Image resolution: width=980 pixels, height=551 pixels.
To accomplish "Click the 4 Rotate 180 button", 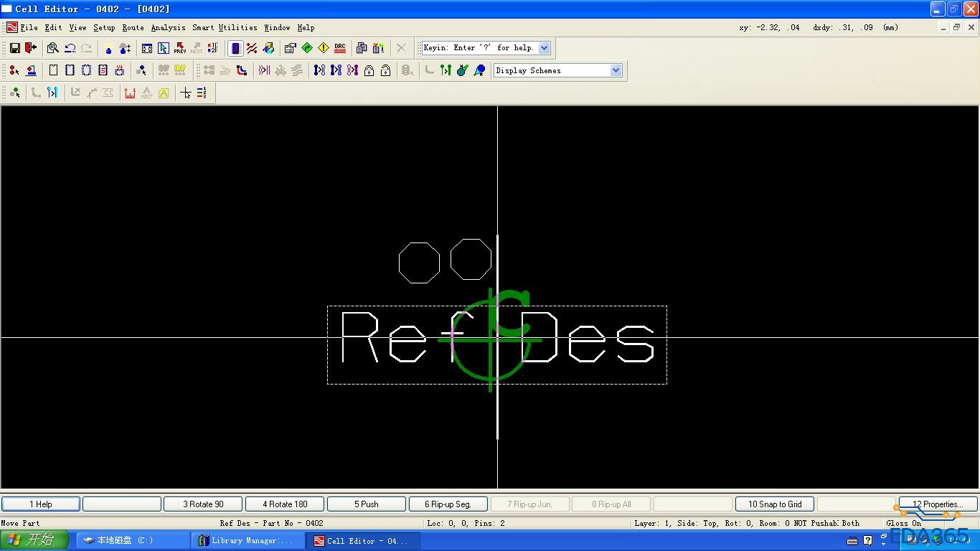I will click(x=285, y=504).
